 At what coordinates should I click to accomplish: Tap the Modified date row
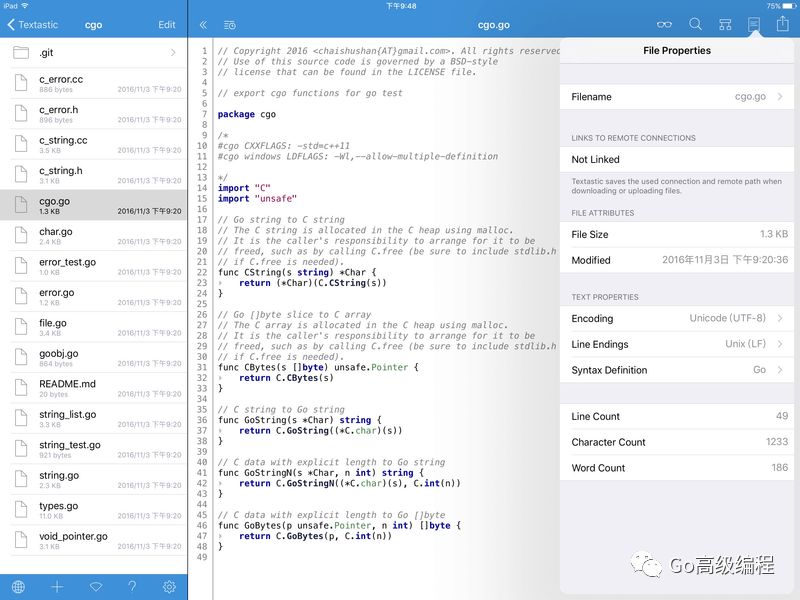tap(677, 260)
